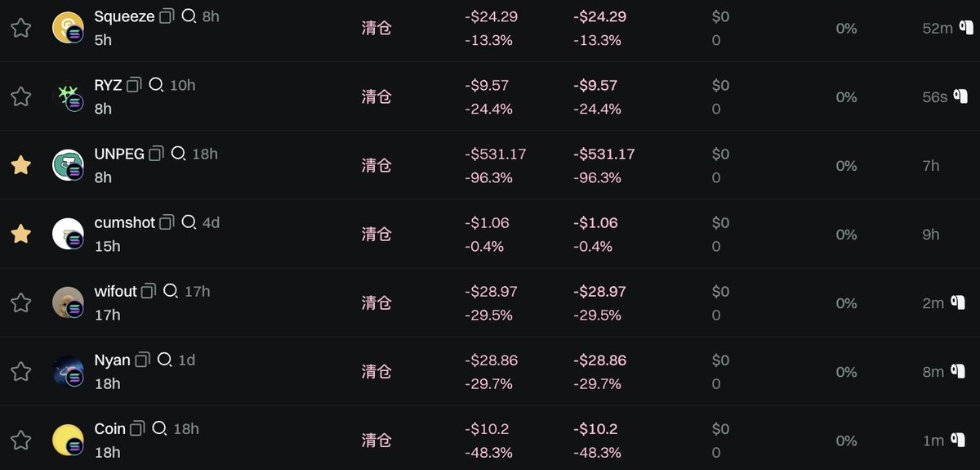Search the Coin token magnifier icon
980x470 pixels.
pos(159,427)
